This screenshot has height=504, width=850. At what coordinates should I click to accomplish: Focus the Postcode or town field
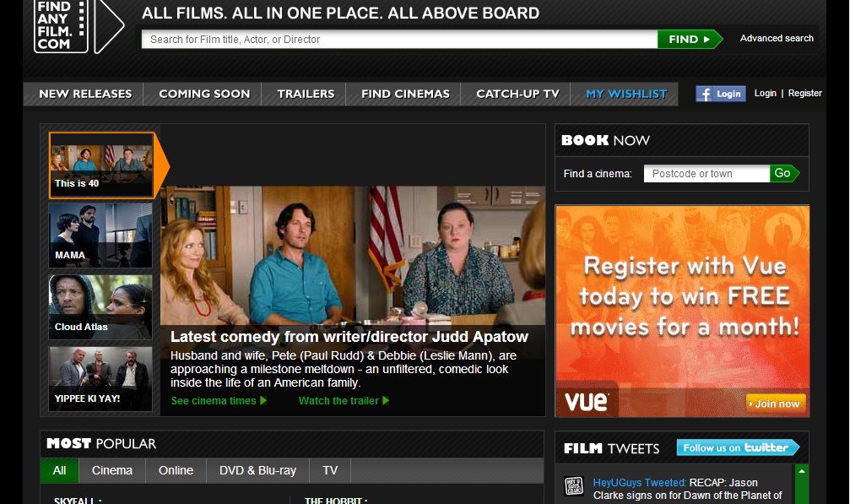point(707,174)
